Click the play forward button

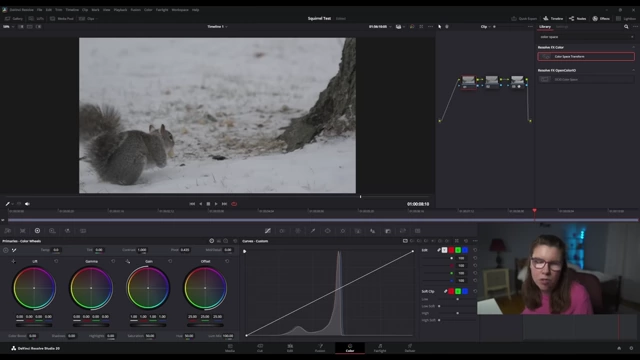coord(216,204)
